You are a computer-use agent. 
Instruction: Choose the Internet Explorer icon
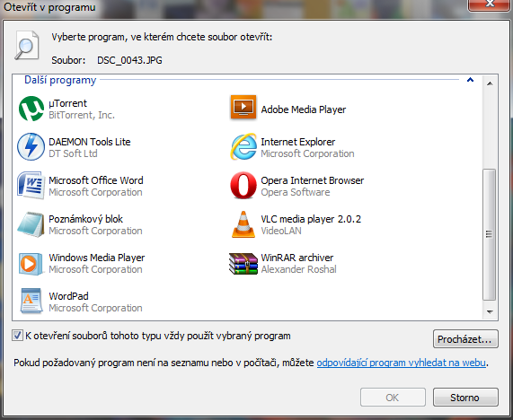pyautogui.click(x=243, y=147)
